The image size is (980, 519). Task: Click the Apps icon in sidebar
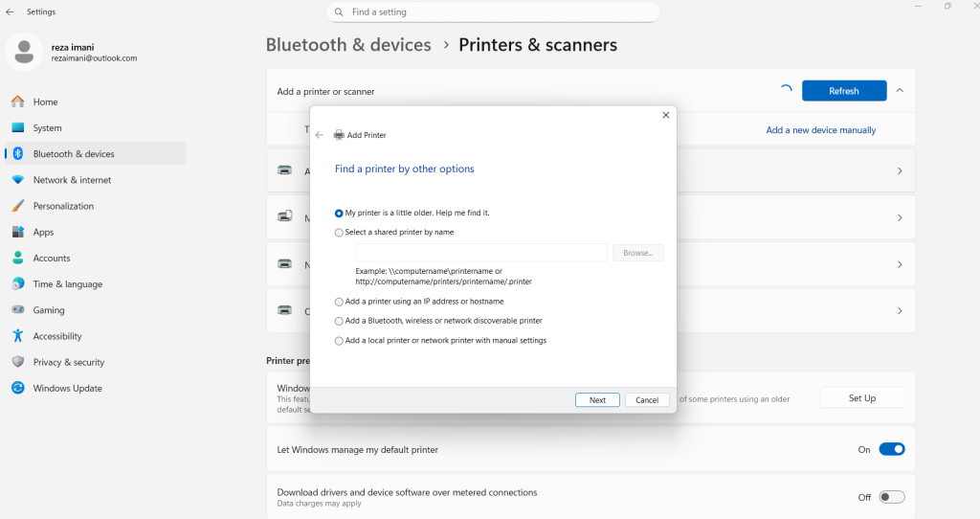pos(18,232)
